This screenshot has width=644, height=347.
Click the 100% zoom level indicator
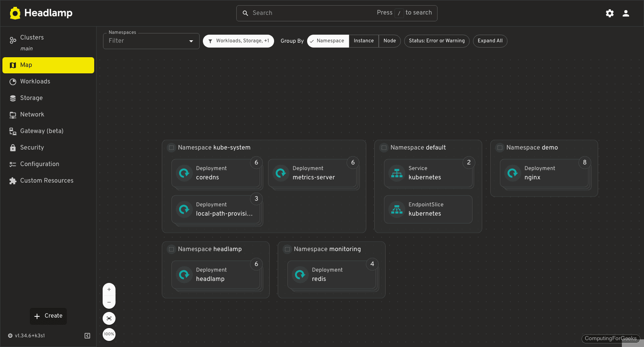pyautogui.click(x=109, y=335)
